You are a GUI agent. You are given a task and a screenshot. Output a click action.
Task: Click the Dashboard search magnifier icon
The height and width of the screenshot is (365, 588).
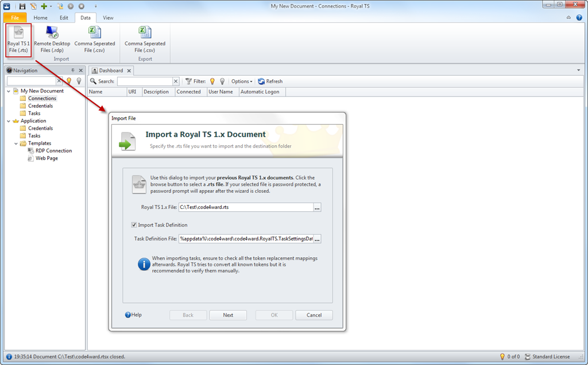click(x=93, y=81)
